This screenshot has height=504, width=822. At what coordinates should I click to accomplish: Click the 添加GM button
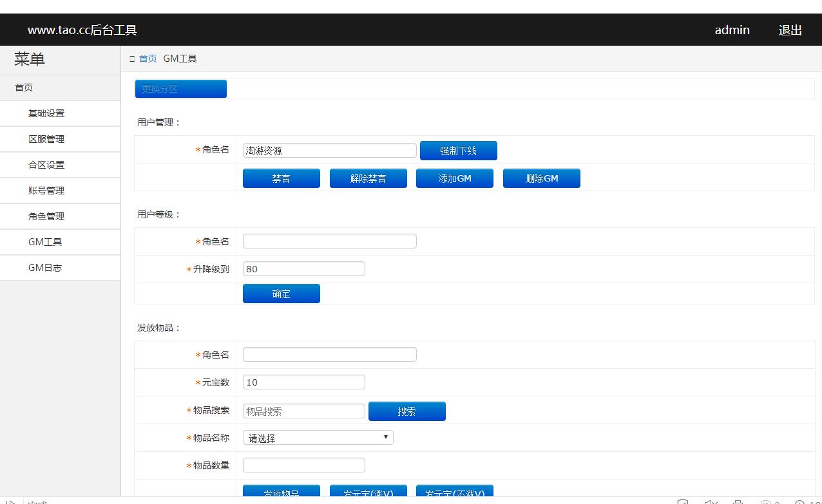[454, 178]
